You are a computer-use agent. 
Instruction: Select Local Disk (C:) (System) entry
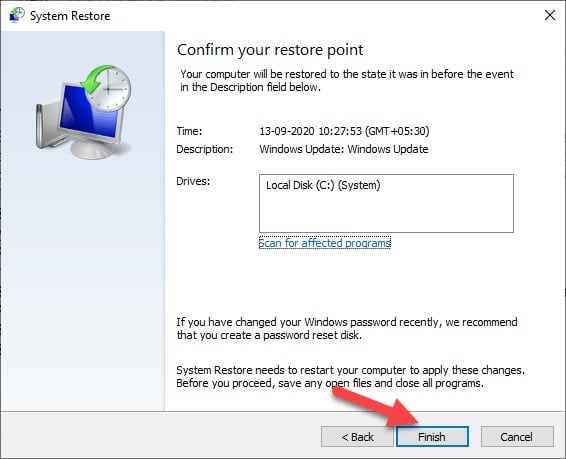[x=323, y=185]
